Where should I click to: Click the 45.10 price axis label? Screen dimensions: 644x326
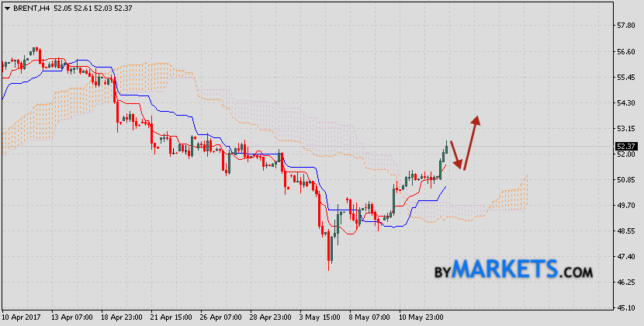point(625,308)
